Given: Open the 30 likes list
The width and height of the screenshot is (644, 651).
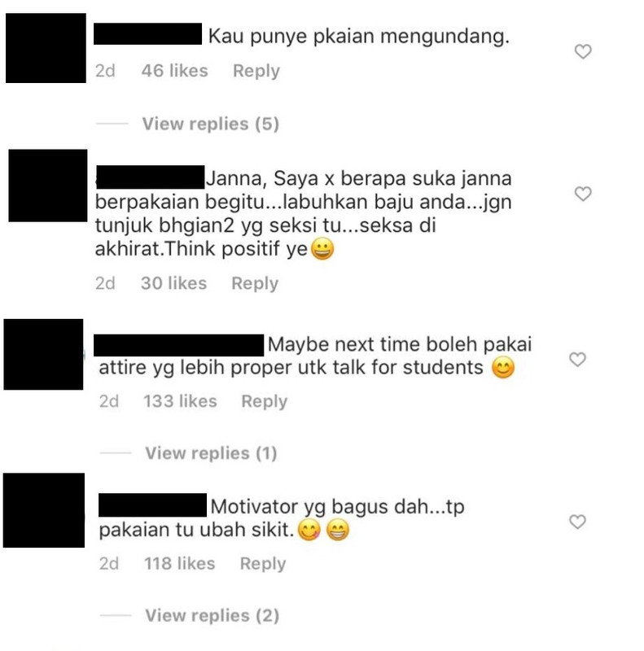Looking at the screenshot, I should (173, 283).
